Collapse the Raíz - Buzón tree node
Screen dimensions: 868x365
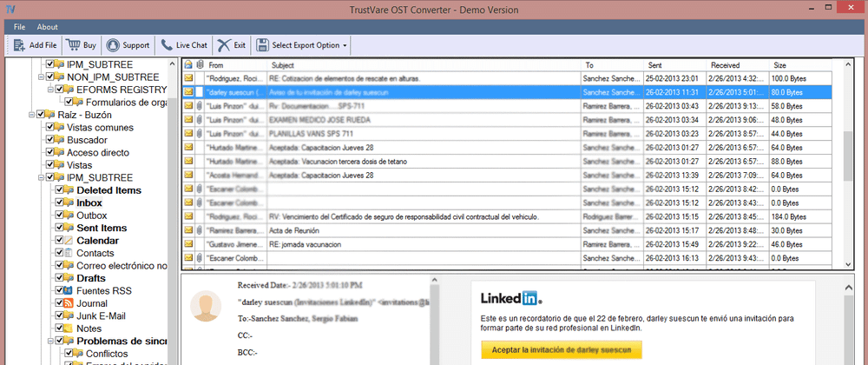[x=30, y=114]
